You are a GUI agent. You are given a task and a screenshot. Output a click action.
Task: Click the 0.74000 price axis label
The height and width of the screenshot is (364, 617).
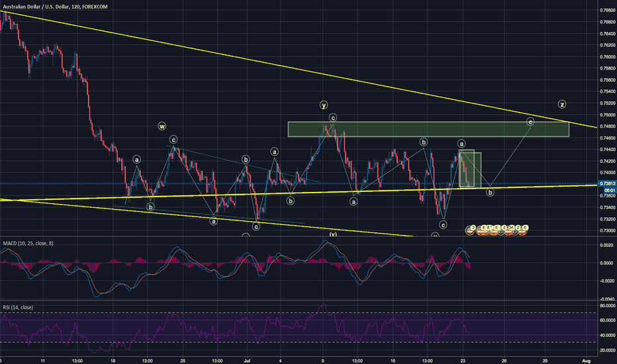click(608, 173)
